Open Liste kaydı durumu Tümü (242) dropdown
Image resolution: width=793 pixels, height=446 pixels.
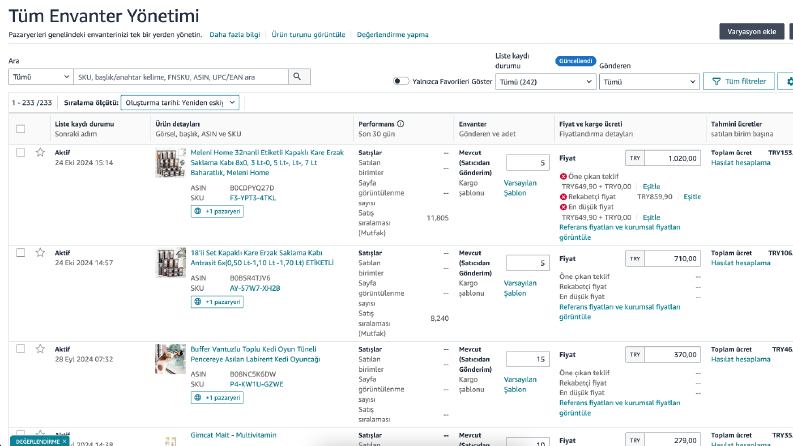545,81
